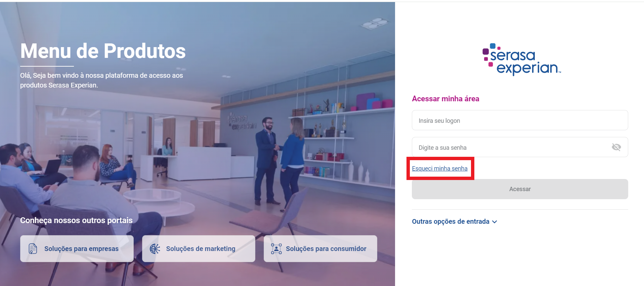Toggle password visibility eye icon
Image resolution: width=644 pixels, height=286 pixels.
pos(616,147)
